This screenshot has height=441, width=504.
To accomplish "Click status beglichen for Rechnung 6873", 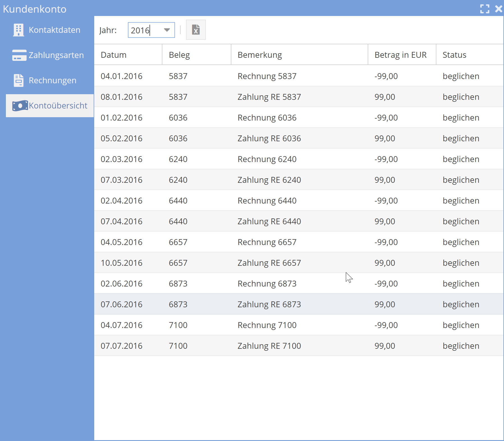I will coord(461,284).
